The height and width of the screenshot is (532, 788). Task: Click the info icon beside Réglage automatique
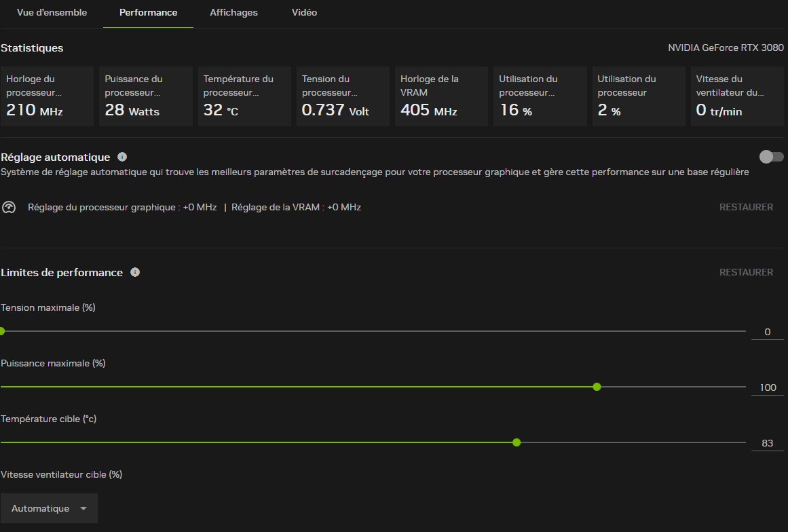[x=122, y=157]
